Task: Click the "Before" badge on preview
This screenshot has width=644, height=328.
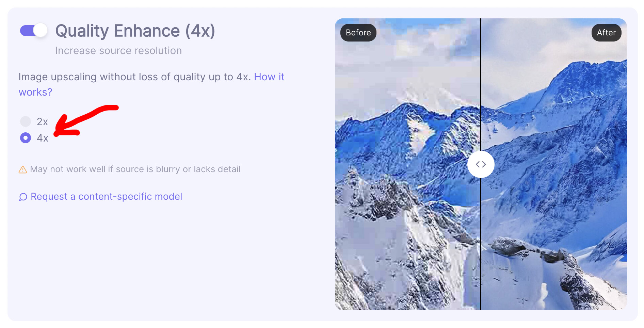Action: (358, 33)
